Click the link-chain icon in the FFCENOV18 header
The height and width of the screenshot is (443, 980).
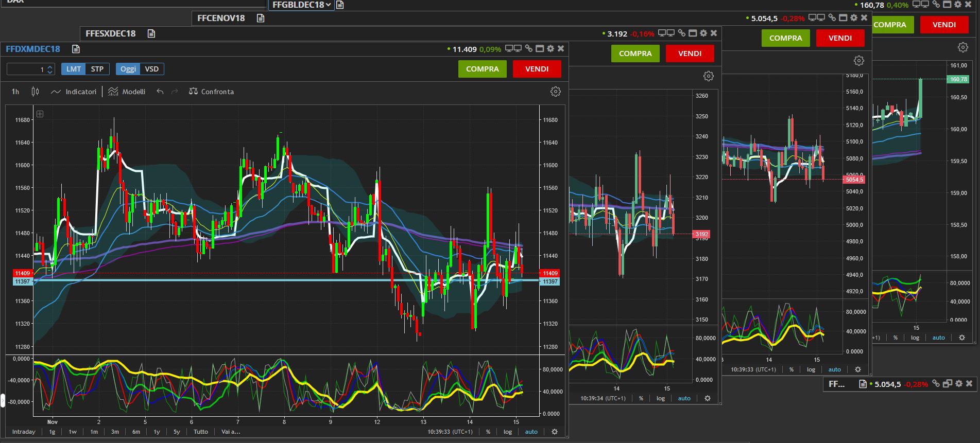pyautogui.click(x=832, y=17)
